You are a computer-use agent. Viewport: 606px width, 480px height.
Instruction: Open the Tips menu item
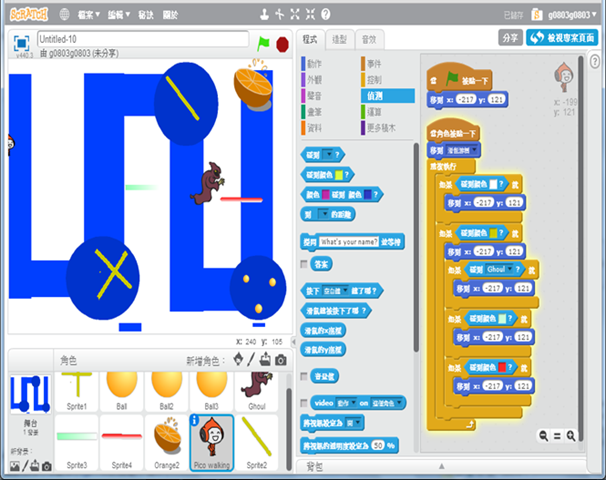pyautogui.click(x=146, y=15)
